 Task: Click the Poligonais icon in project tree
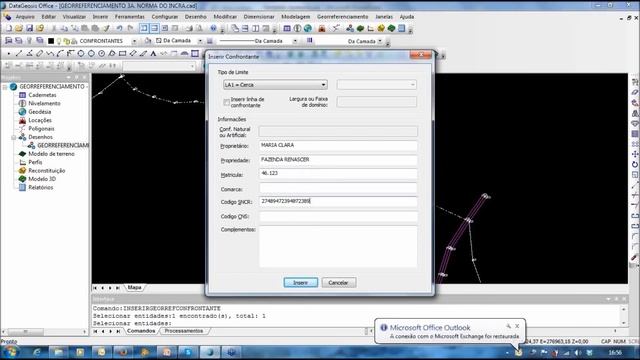coord(22,129)
